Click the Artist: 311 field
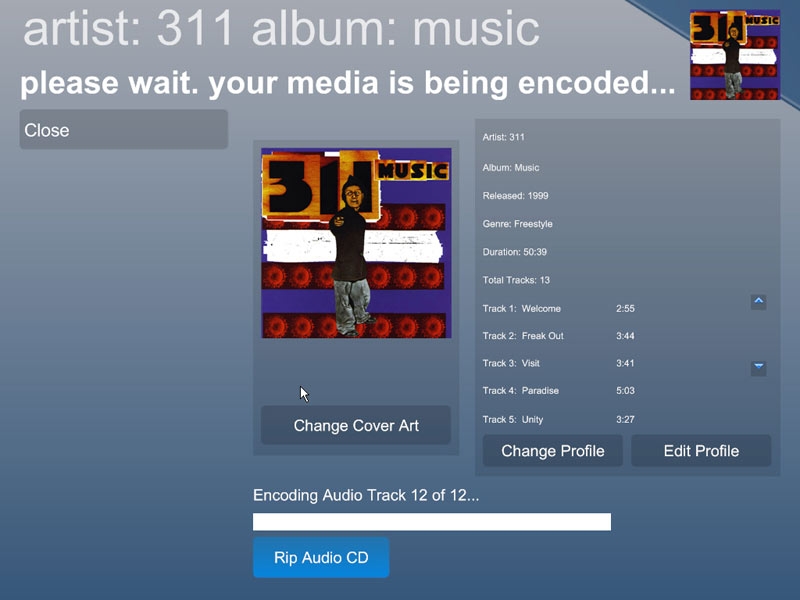Image resolution: width=800 pixels, height=600 pixels. pyautogui.click(x=503, y=137)
